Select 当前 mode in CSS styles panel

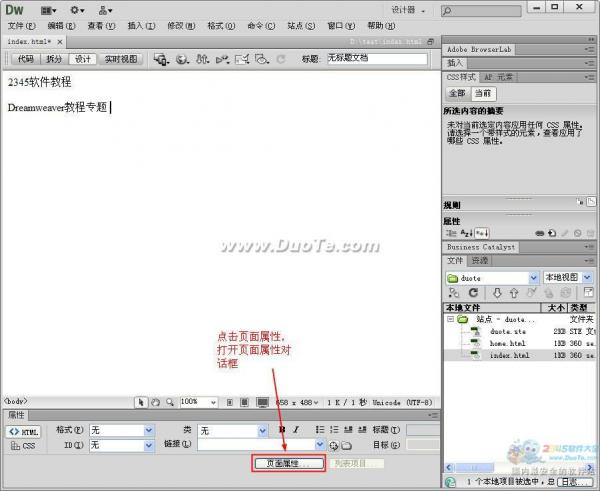[x=483, y=93]
